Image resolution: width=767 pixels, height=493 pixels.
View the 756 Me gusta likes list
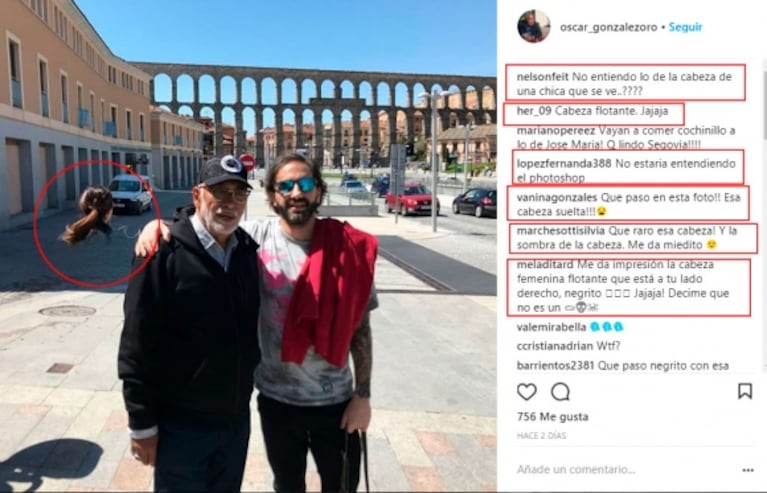coord(552,417)
